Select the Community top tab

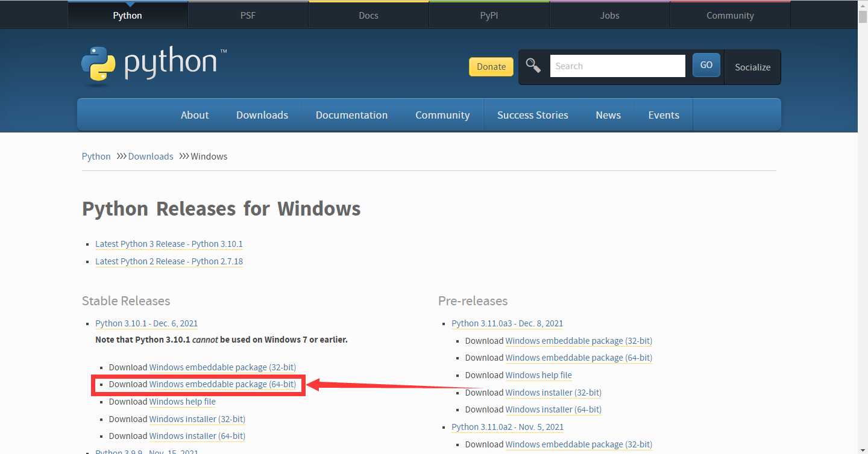(x=731, y=15)
